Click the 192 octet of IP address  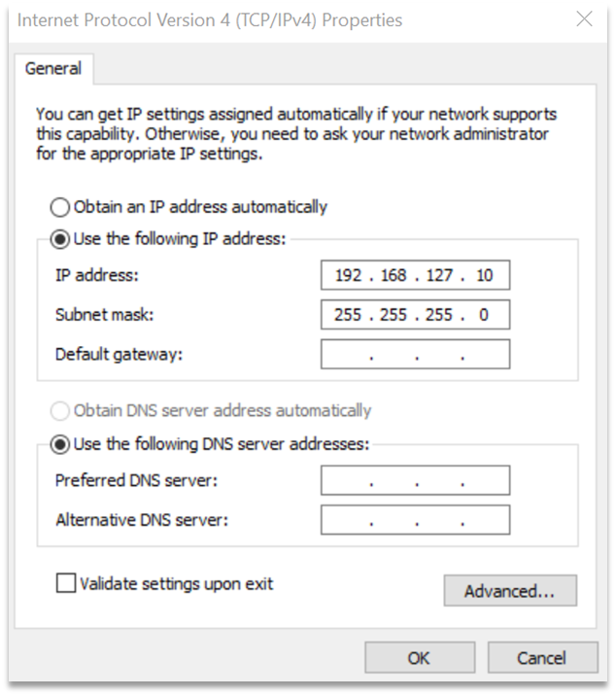coord(349,275)
